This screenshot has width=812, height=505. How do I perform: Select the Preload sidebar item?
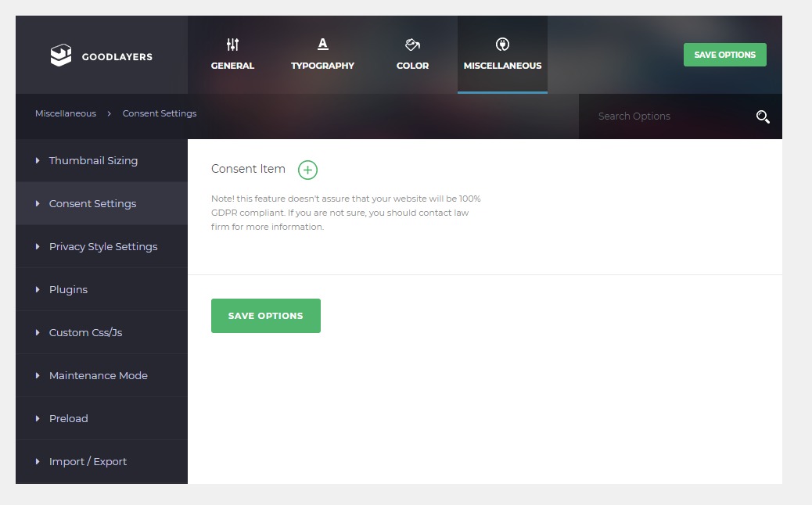tap(102, 418)
